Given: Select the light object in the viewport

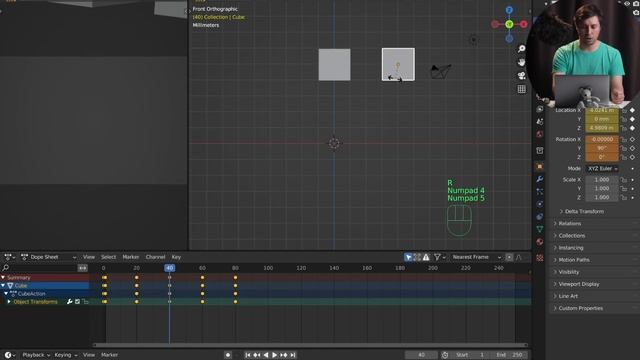Looking at the screenshot, I should tap(473, 40).
